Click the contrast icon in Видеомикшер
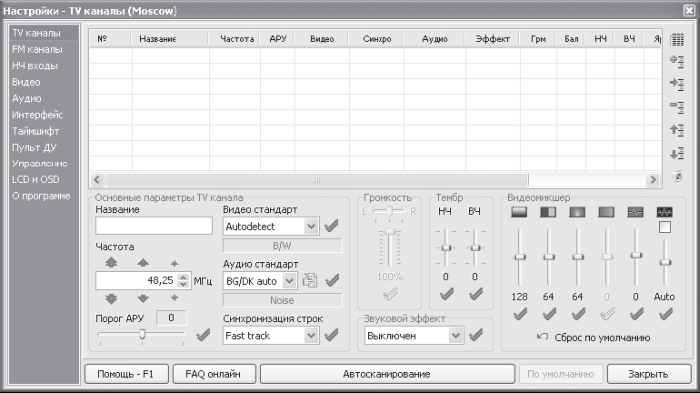This screenshot has width=700, height=393. point(548,212)
